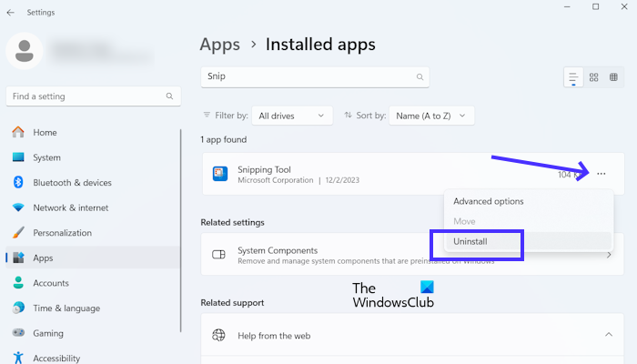Screen dimensions: 637x364
Task: Open Accessibility settings label
Action: [56, 359]
